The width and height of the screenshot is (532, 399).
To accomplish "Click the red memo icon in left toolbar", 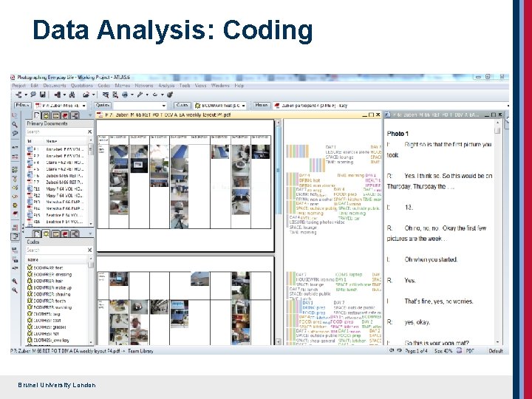I will pyautogui.click(x=15, y=214).
